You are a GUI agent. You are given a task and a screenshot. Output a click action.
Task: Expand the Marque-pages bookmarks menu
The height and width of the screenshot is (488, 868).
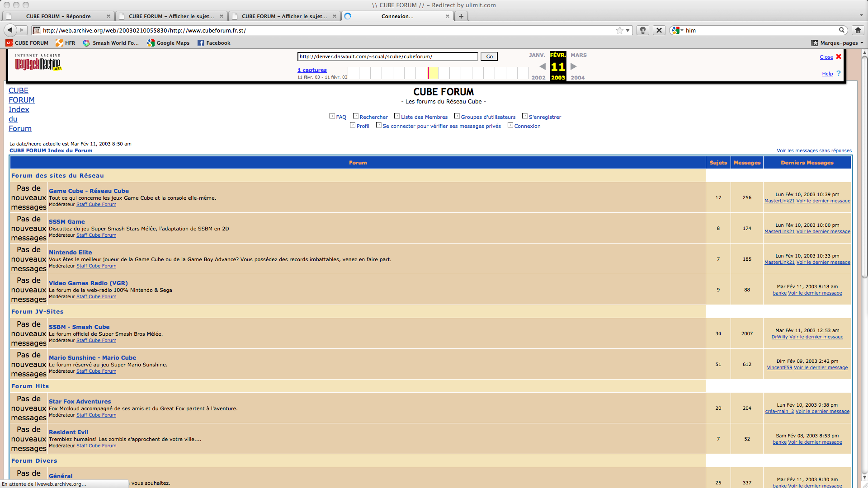(837, 43)
